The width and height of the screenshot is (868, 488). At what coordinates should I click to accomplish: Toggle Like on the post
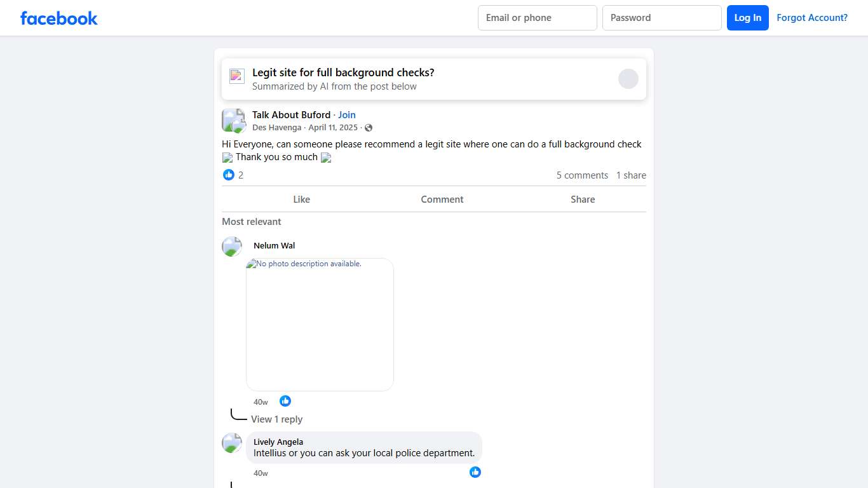(x=301, y=199)
